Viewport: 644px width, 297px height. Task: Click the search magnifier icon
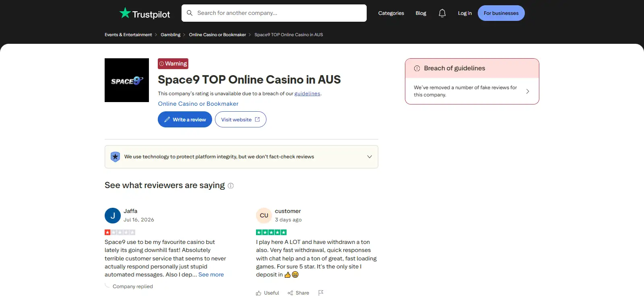[190, 13]
